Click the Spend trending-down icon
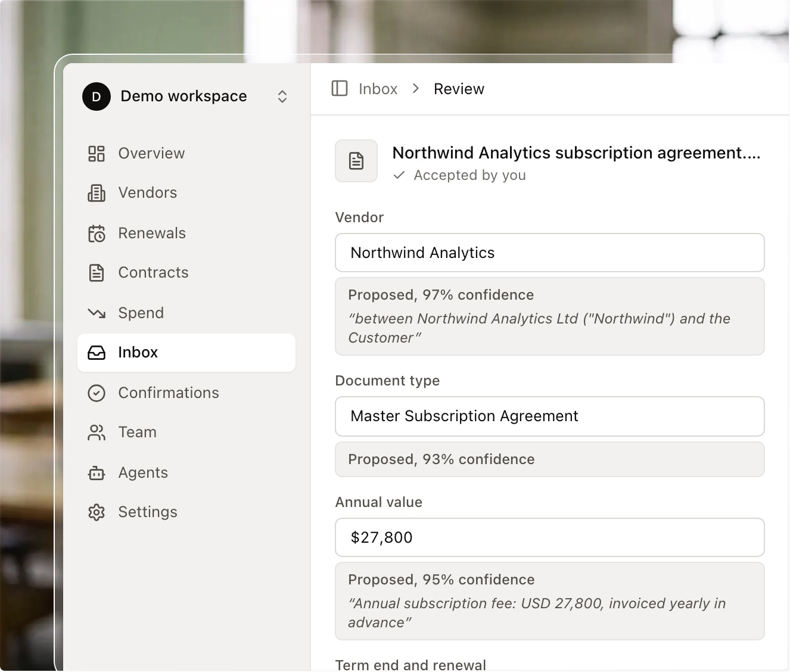 (97, 313)
